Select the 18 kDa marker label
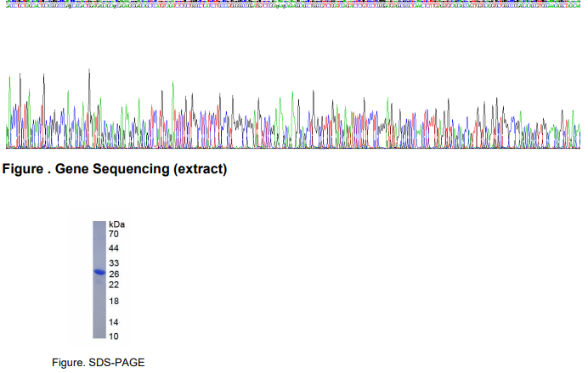Viewport: 588px width, 373px height. [114, 301]
